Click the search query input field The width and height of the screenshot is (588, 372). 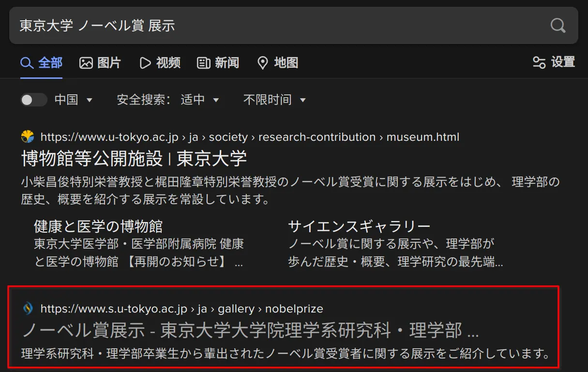[x=281, y=26]
